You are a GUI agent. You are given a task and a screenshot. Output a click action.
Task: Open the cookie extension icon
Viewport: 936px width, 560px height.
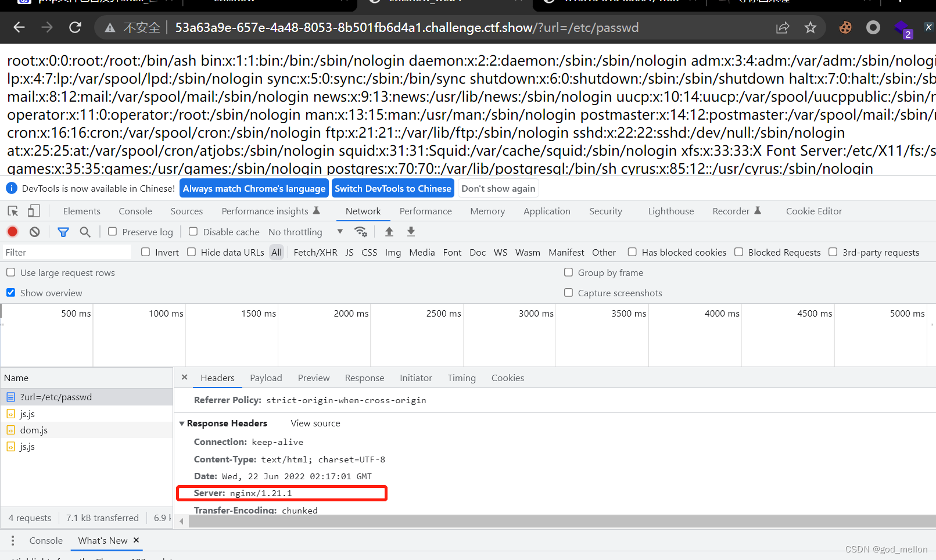845,27
